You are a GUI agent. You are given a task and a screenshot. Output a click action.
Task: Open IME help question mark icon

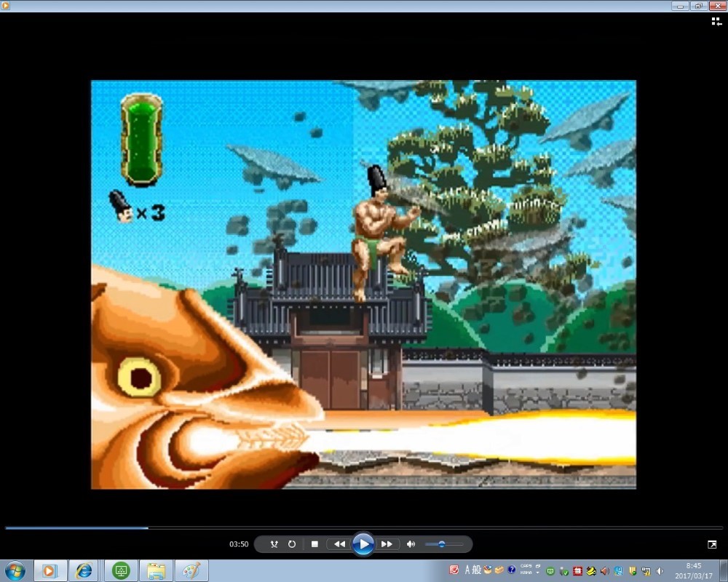click(512, 570)
